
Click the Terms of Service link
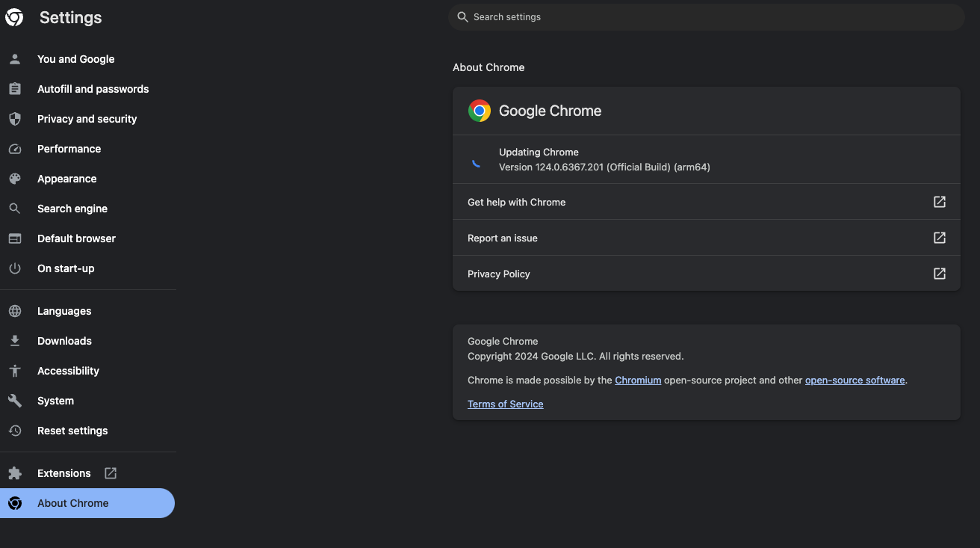tap(505, 404)
